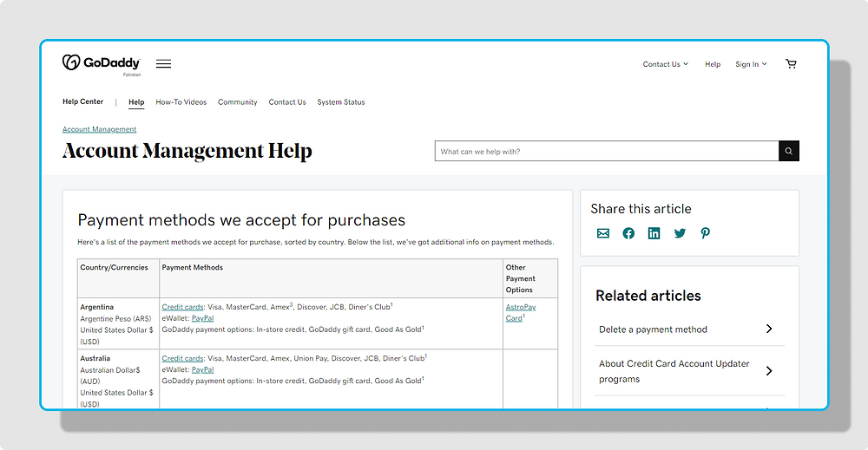This screenshot has height=450, width=868.
Task: Click the search magnifier button
Action: 789,151
